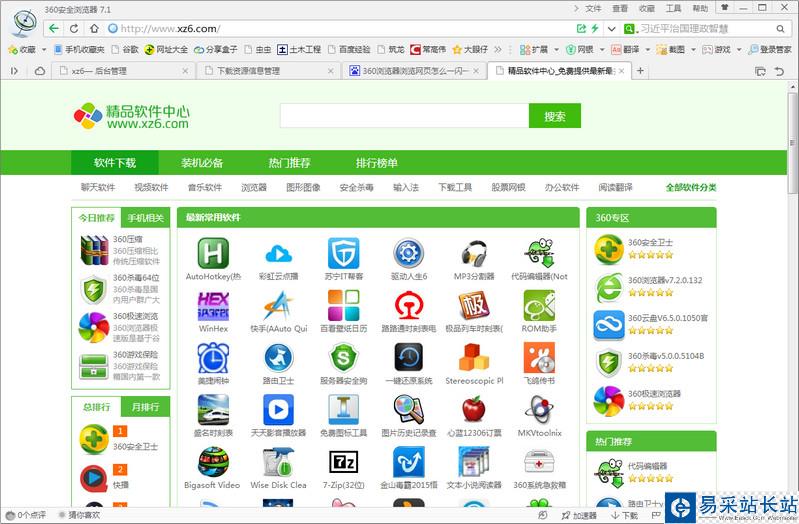
Task: Switch to the 月排行 ranking tab
Action: [145, 407]
